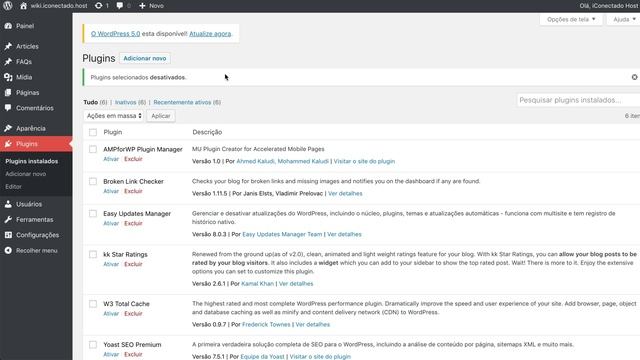Activate Broken Link Checker plugin
The height and width of the screenshot is (360, 640).
click(111, 191)
